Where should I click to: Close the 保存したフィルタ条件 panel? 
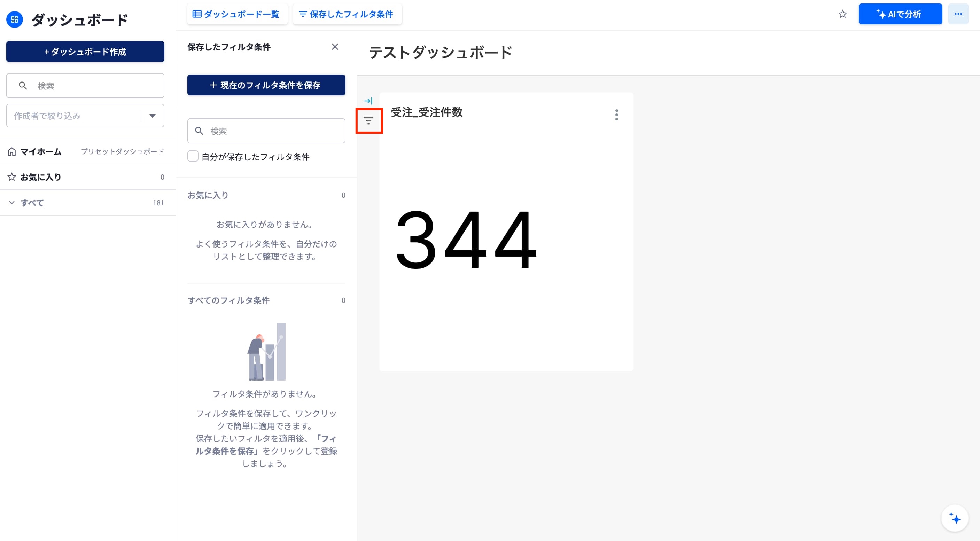click(x=335, y=47)
